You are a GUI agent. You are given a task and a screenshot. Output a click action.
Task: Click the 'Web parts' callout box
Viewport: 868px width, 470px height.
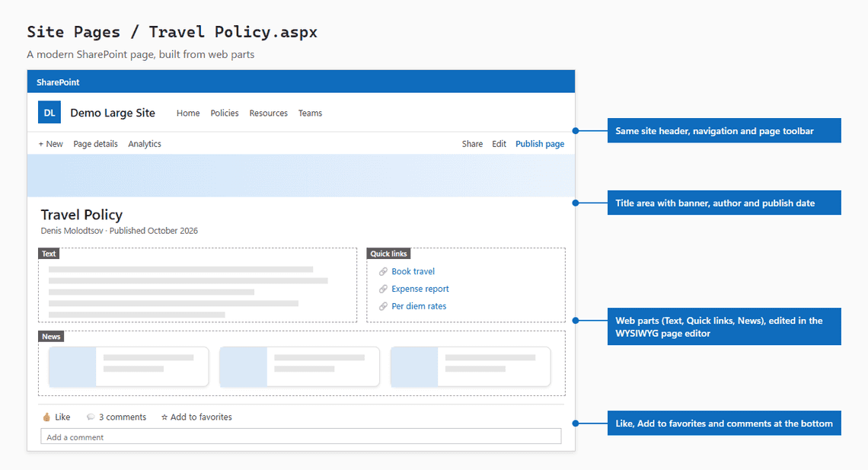724,327
